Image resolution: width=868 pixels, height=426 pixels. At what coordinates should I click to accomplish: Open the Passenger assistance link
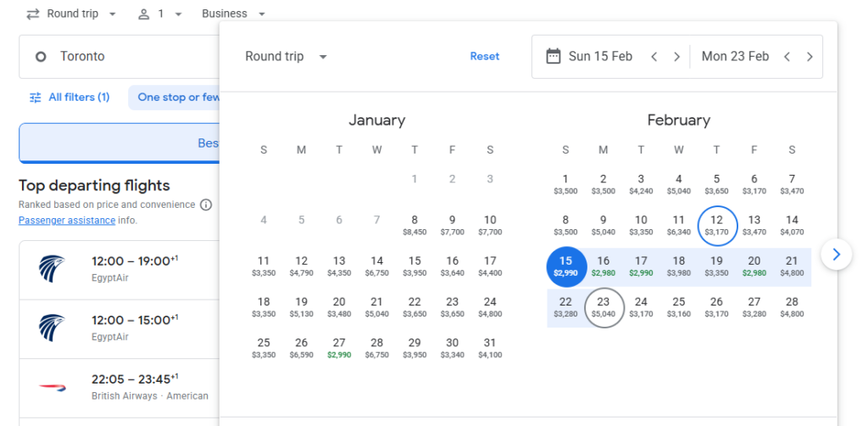pyautogui.click(x=67, y=221)
